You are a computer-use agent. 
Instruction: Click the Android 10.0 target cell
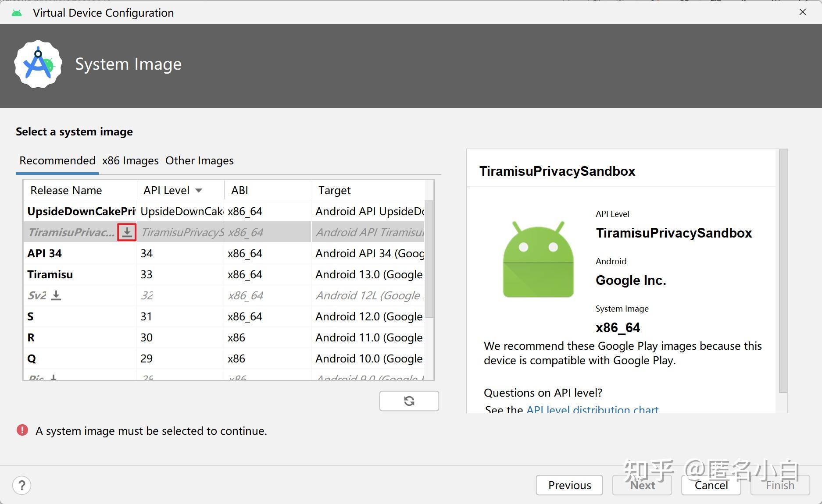tap(368, 359)
